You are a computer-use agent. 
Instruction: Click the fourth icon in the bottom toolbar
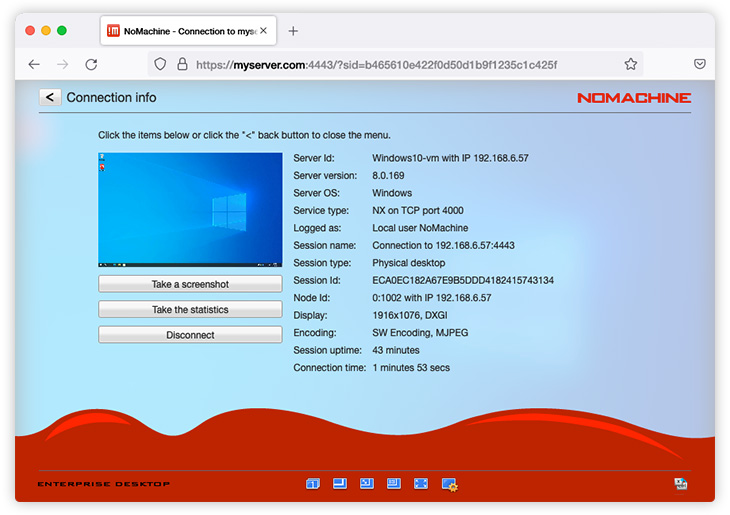point(394,484)
